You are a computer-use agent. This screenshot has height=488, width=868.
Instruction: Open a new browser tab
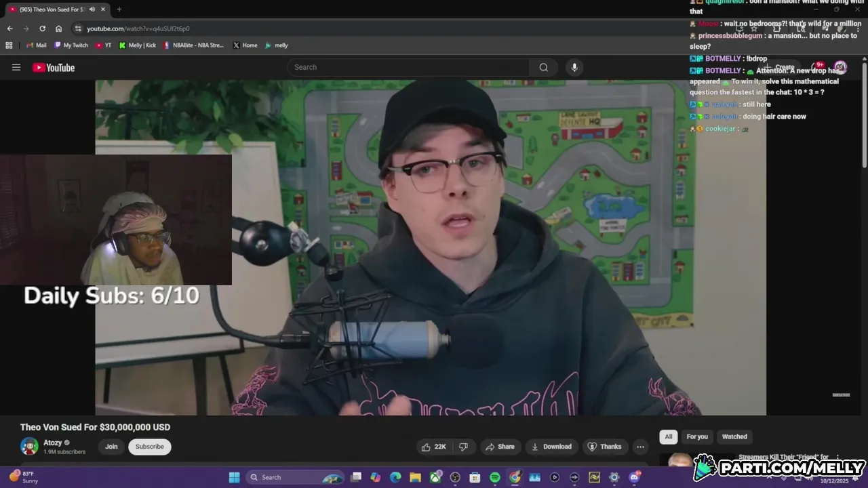[x=119, y=9]
